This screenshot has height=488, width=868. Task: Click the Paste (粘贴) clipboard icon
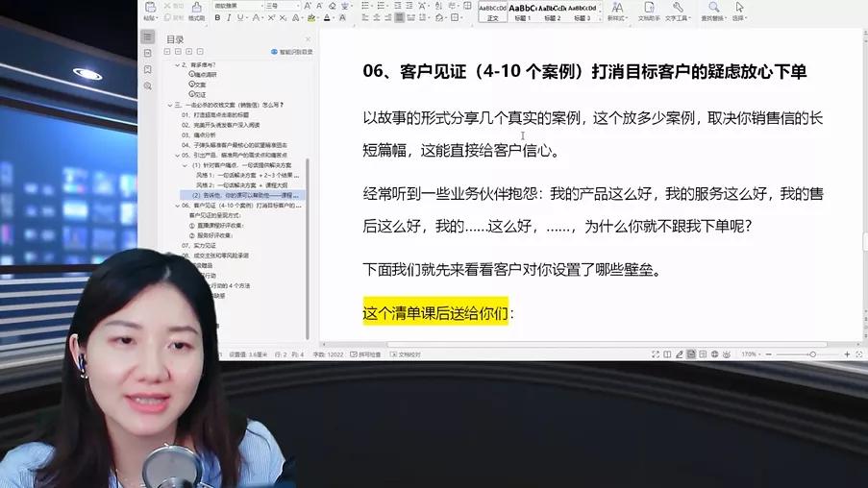[150, 7]
